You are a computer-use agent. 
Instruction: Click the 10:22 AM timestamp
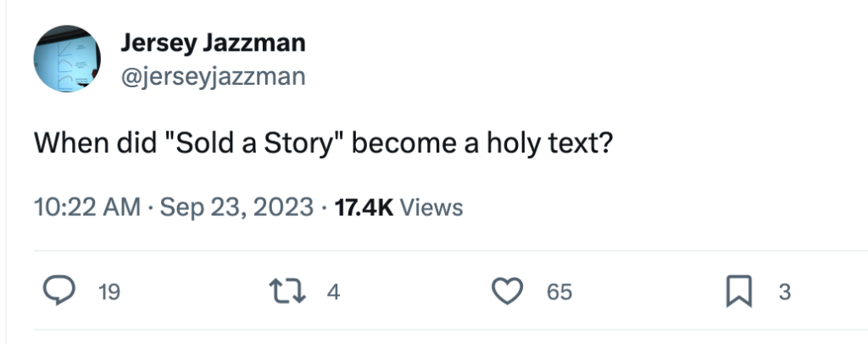pos(86,207)
